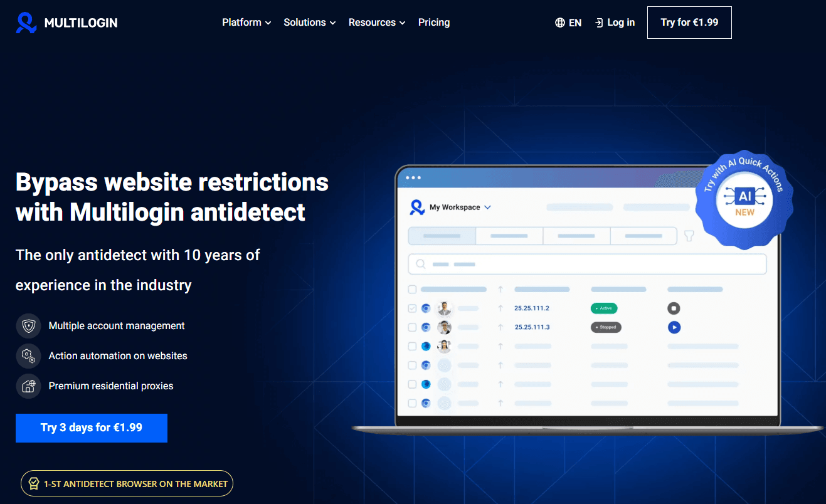Viewport: 826px width, 504px height.
Task: Open the Solutions dropdown menu
Action: [x=309, y=23]
